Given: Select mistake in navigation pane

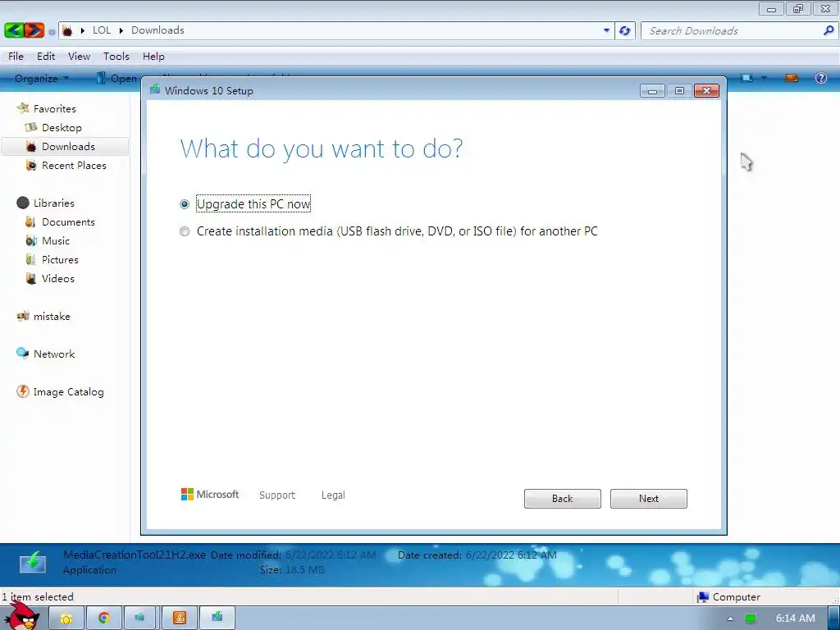Looking at the screenshot, I should [43, 316].
